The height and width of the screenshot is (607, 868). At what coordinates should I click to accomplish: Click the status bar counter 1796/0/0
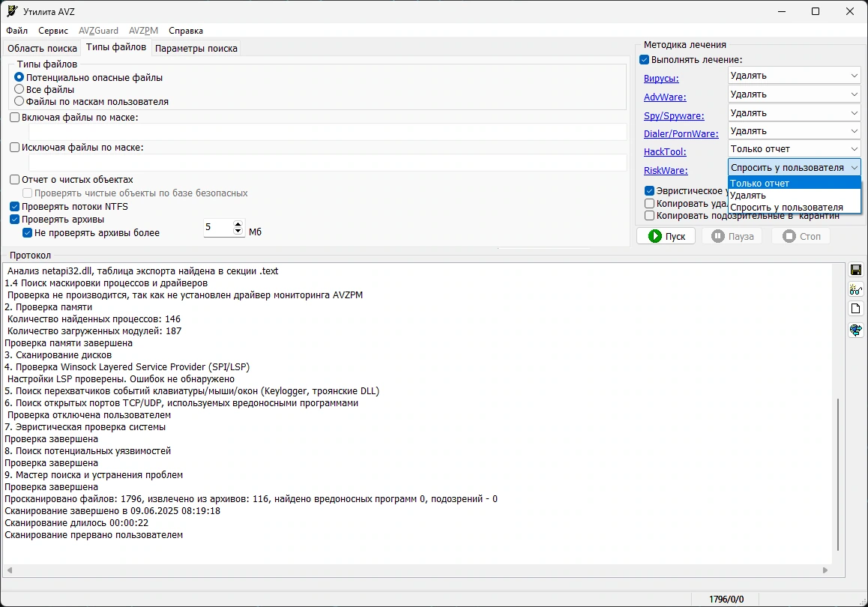click(x=726, y=600)
